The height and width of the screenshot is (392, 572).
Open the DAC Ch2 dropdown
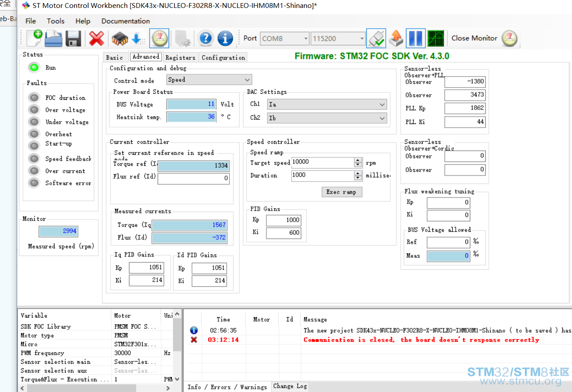(327, 118)
